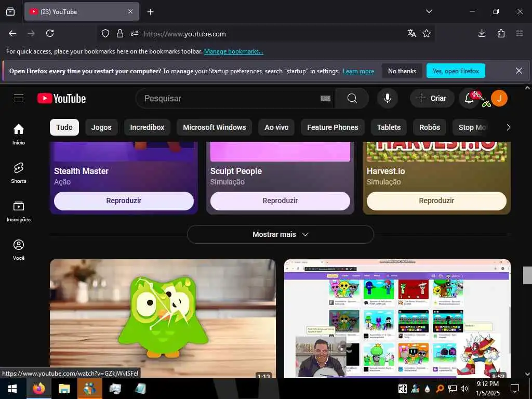List all tabs dropdown arrow

429,11
